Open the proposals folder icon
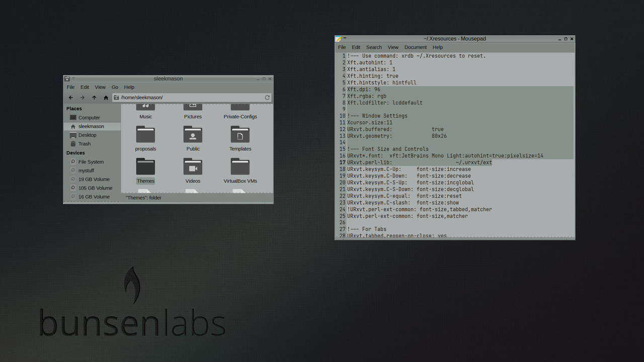 [x=145, y=135]
